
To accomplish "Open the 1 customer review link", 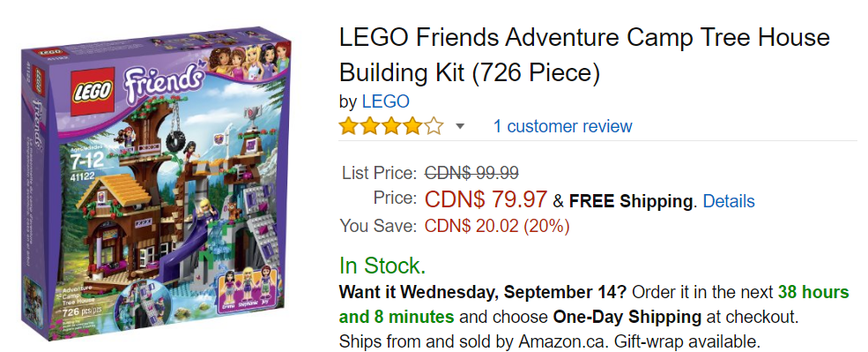I will tap(562, 126).
